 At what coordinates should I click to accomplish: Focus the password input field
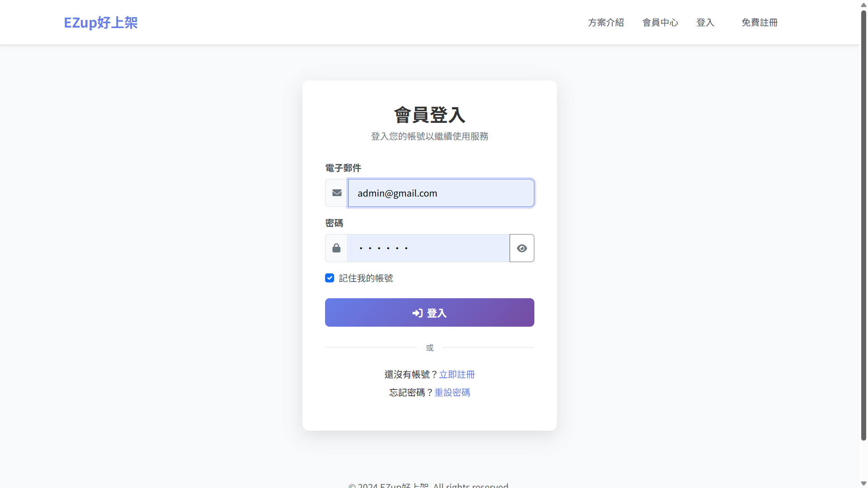tap(429, 248)
